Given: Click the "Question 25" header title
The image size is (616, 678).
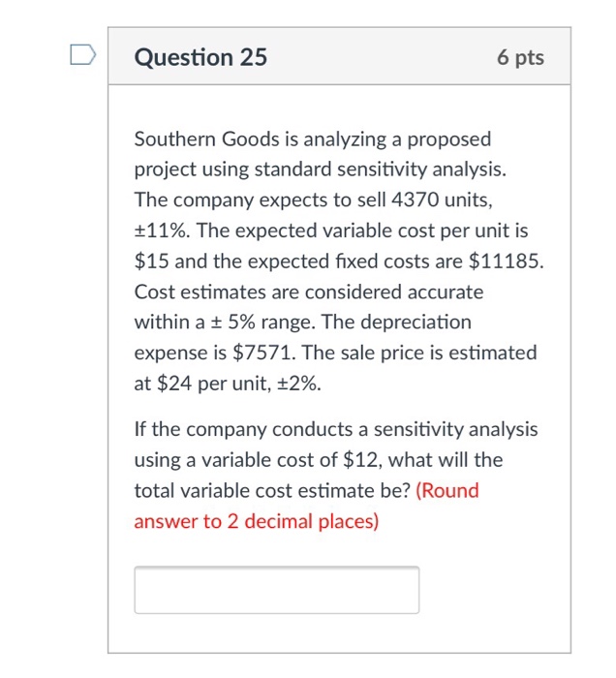Looking at the screenshot, I should click(201, 57).
